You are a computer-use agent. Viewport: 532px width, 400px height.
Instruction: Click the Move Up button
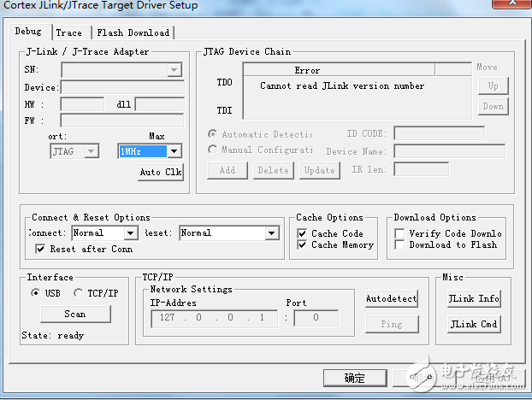click(493, 85)
